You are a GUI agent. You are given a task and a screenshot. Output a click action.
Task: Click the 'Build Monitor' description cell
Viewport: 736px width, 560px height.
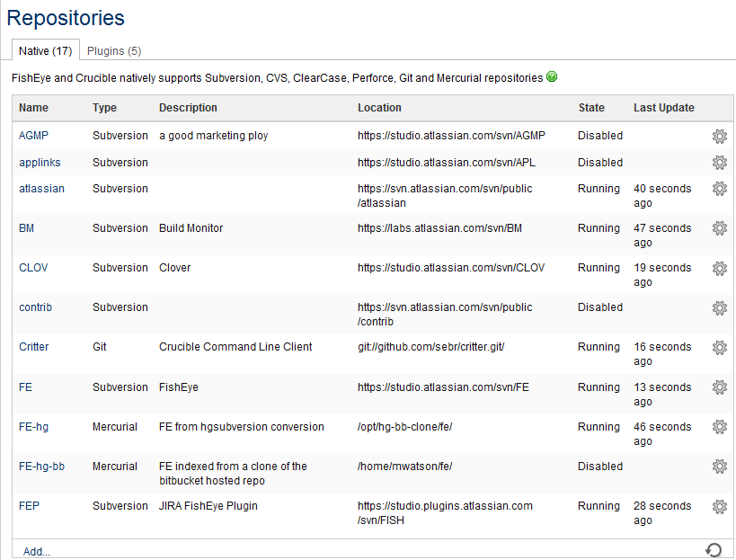(x=191, y=228)
